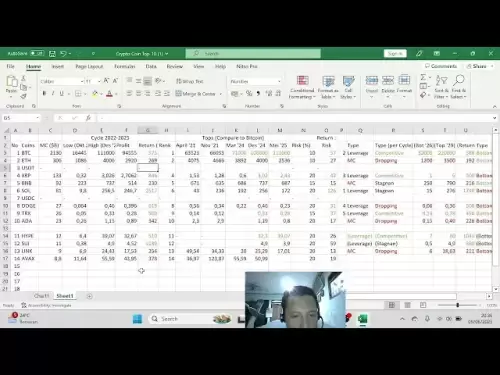Viewport: 500px width, 375px height.
Task: Toggle Wrap Text option
Action: (189, 81)
